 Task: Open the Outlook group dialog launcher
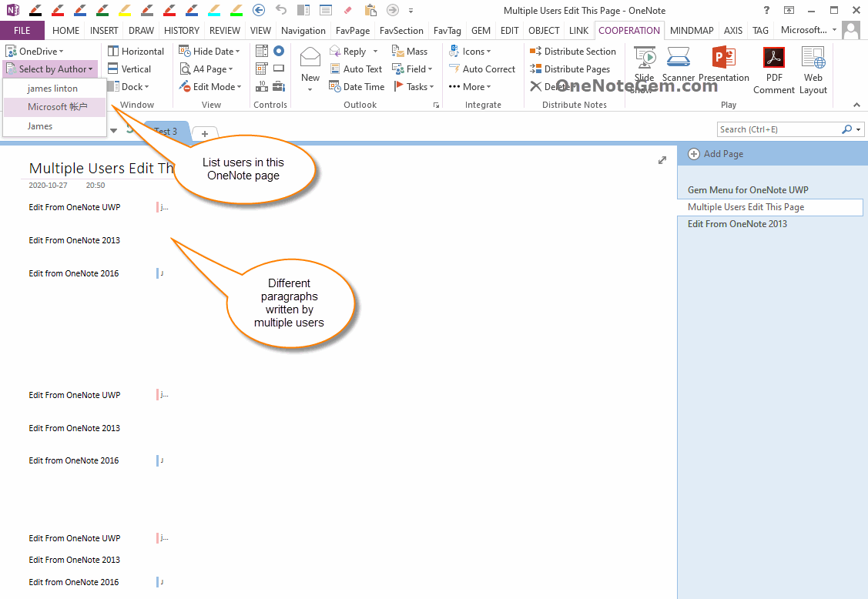tap(436, 105)
